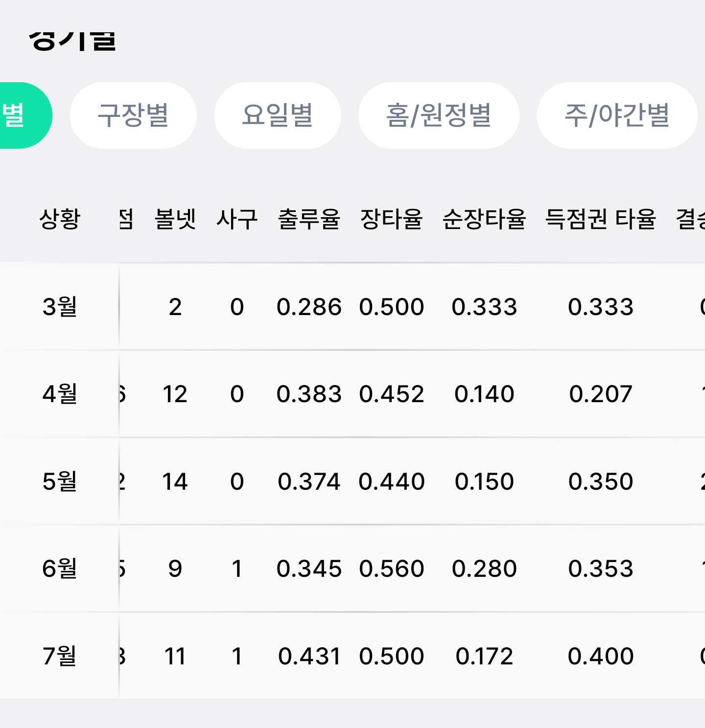Viewport: 705px width, 728px height.
Task: Click the 14 walks value for 5월
Action: pyautogui.click(x=175, y=481)
